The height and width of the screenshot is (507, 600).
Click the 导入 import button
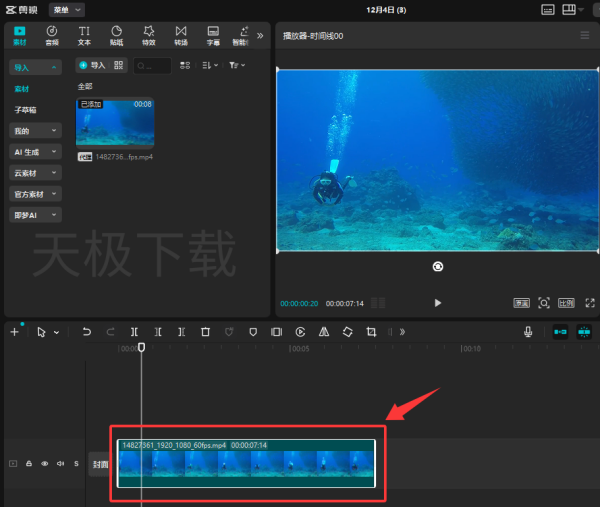click(92, 65)
